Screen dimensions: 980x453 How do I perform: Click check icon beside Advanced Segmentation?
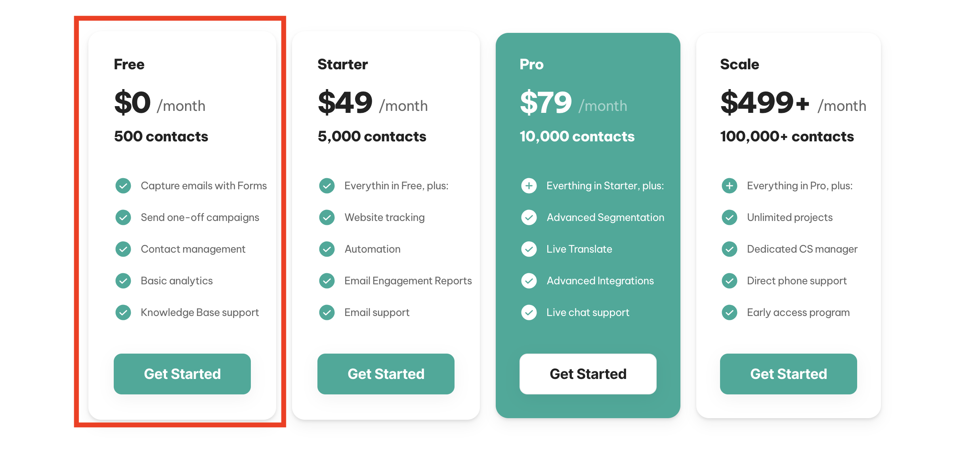point(529,217)
